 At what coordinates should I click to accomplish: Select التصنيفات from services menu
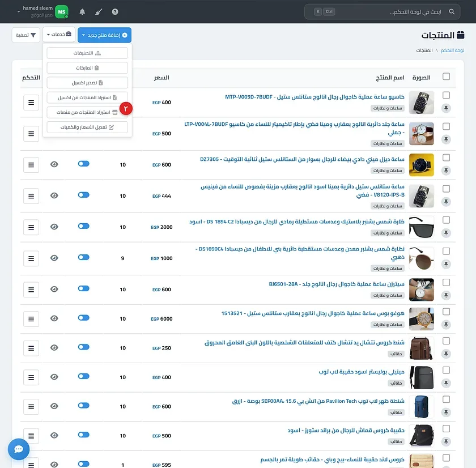pyautogui.click(x=87, y=53)
